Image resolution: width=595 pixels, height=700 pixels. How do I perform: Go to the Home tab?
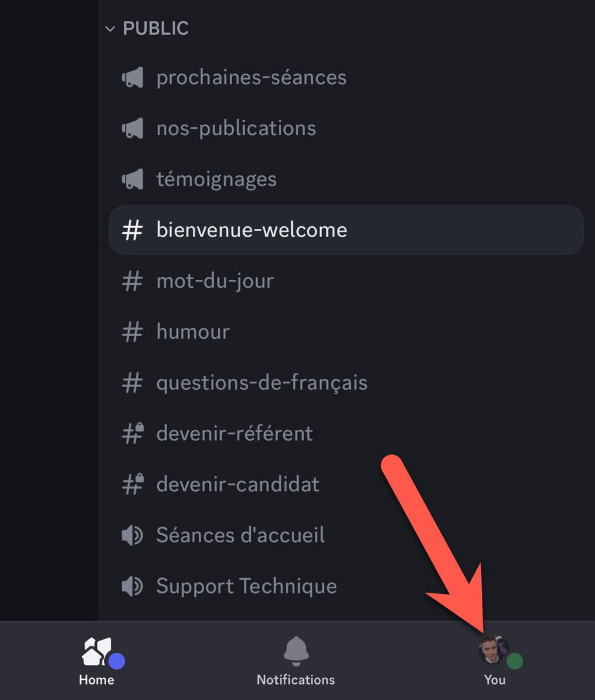97,661
